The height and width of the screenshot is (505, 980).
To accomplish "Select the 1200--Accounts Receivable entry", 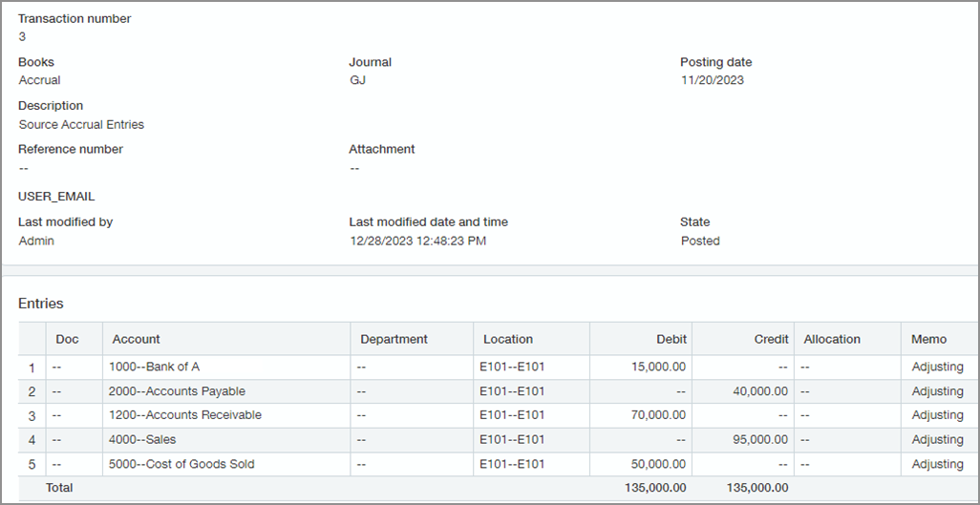I will coord(186,415).
